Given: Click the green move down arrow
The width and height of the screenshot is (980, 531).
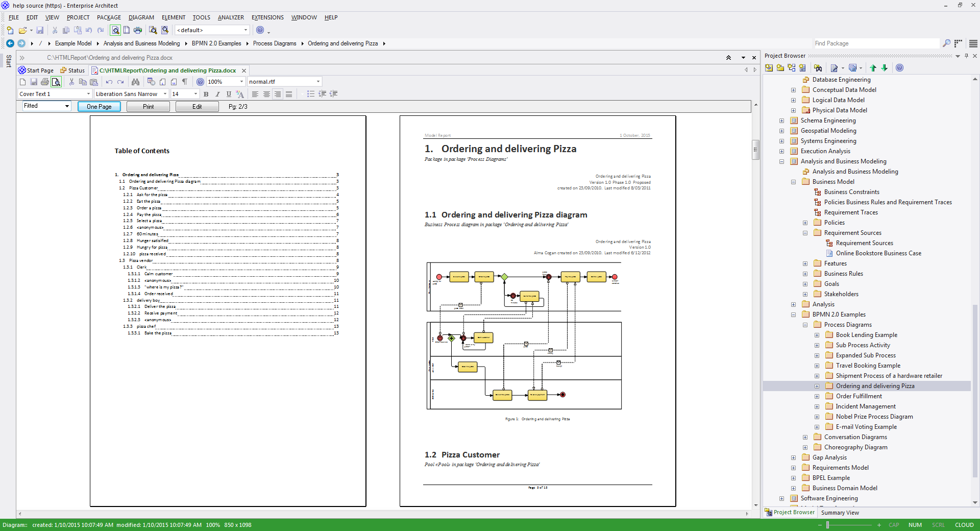Looking at the screenshot, I should [885, 68].
